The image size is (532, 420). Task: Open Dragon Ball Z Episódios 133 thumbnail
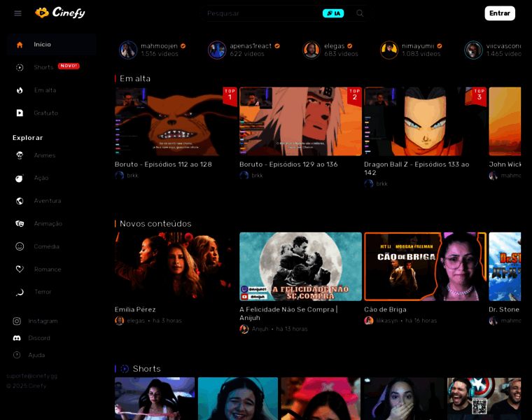click(425, 122)
